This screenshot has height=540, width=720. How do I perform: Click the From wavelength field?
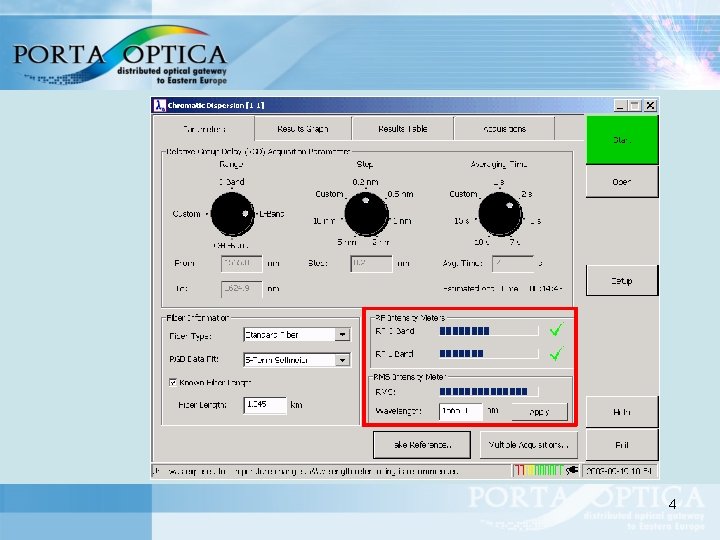coord(242,264)
